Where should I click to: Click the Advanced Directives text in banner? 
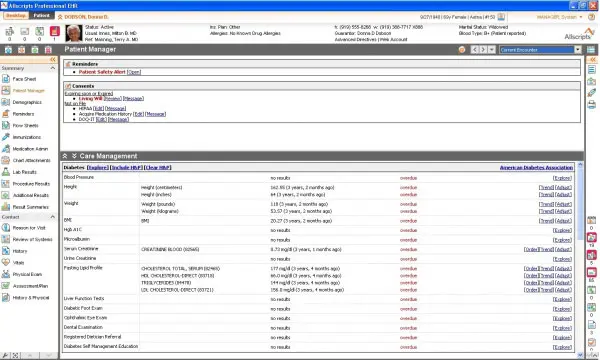click(355, 39)
